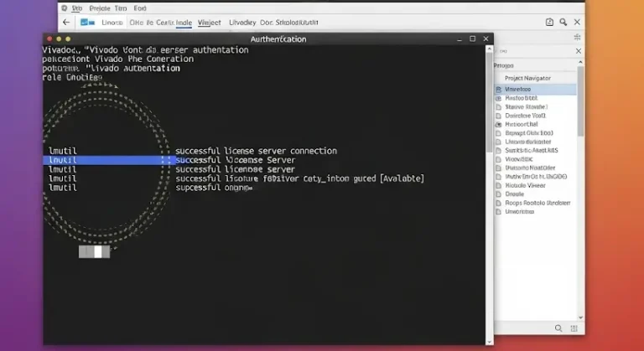Select the "Sumtstic Aaect.RllS" navigator item
644x351 pixels.
pyautogui.click(x=532, y=151)
